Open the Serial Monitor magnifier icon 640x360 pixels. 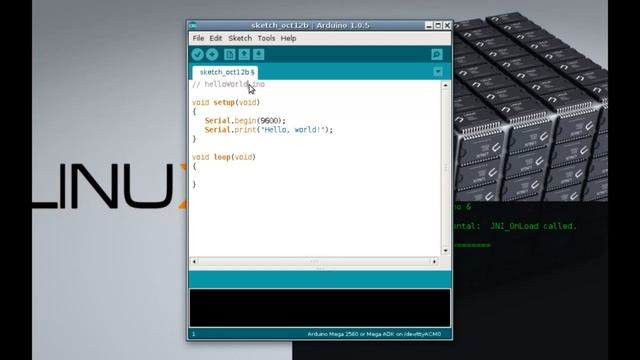click(437, 54)
